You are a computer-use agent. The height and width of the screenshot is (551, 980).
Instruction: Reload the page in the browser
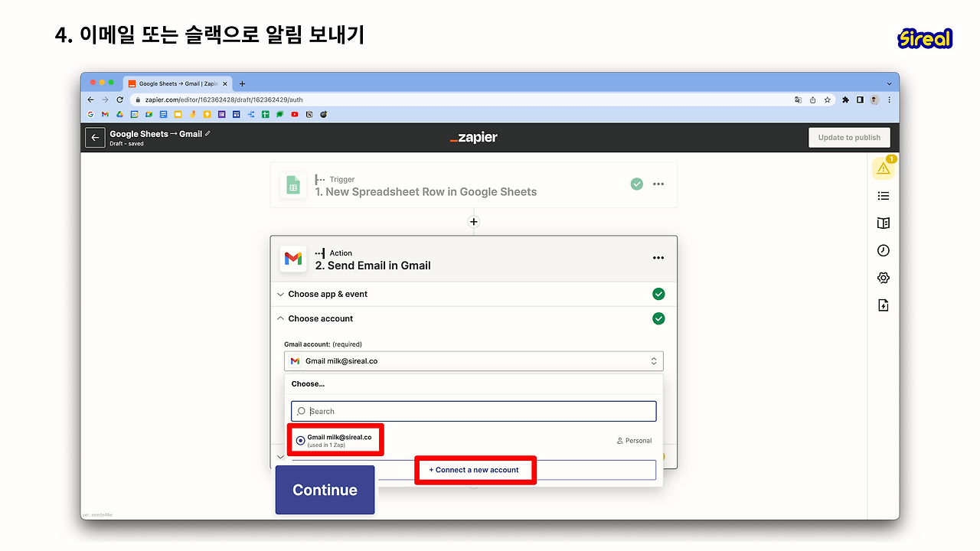coord(119,99)
